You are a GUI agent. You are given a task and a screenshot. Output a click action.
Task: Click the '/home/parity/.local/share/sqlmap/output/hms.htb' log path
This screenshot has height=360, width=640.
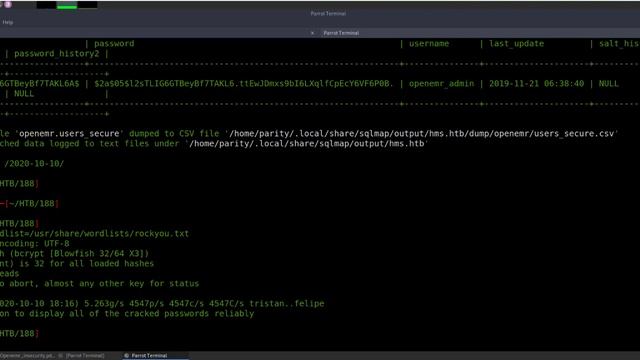click(307, 144)
